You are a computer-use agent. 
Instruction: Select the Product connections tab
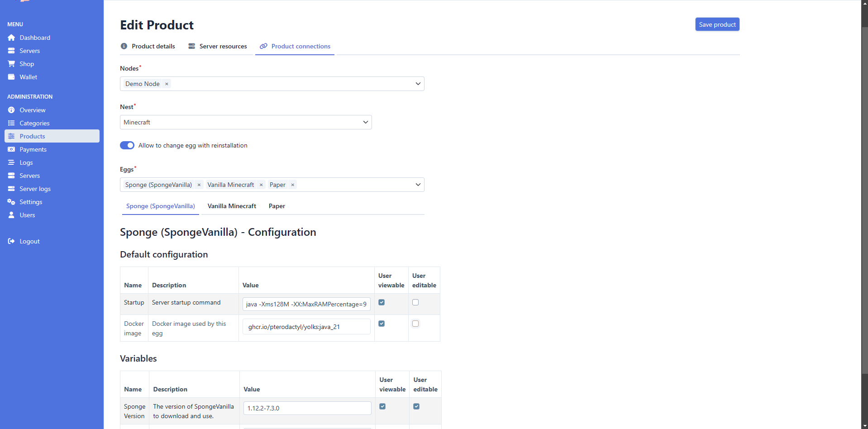295,46
